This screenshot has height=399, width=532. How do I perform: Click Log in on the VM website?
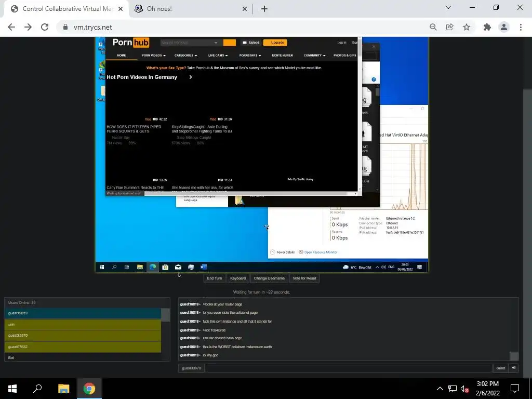342,43
